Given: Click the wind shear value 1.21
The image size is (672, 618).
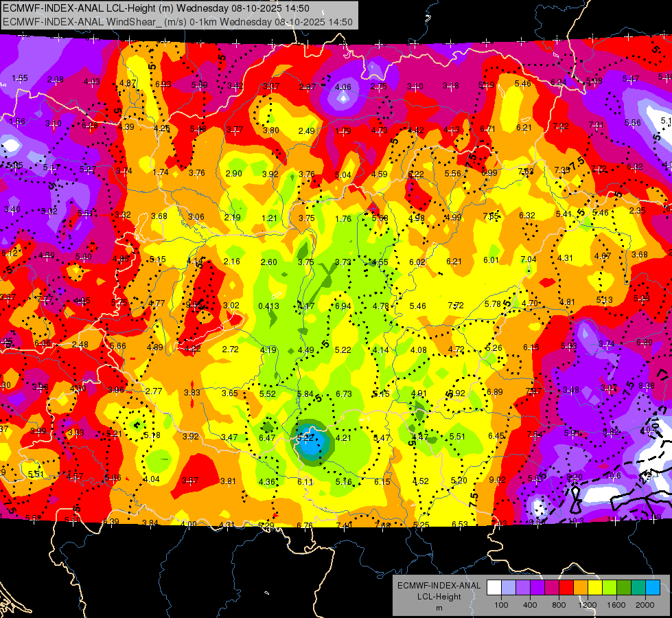Looking at the screenshot, I should click(x=270, y=218).
